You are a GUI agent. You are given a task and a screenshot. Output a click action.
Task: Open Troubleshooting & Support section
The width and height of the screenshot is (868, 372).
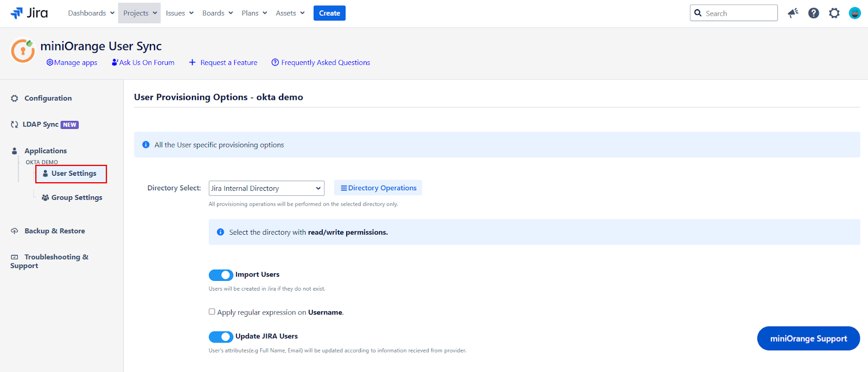coord(49,261)
